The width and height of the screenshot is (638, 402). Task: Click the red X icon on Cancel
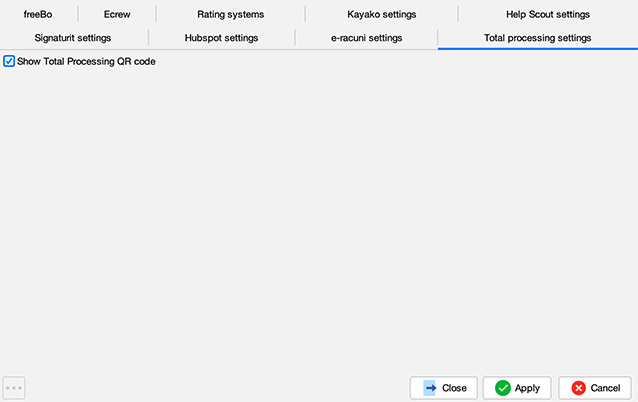click(578, 388)
